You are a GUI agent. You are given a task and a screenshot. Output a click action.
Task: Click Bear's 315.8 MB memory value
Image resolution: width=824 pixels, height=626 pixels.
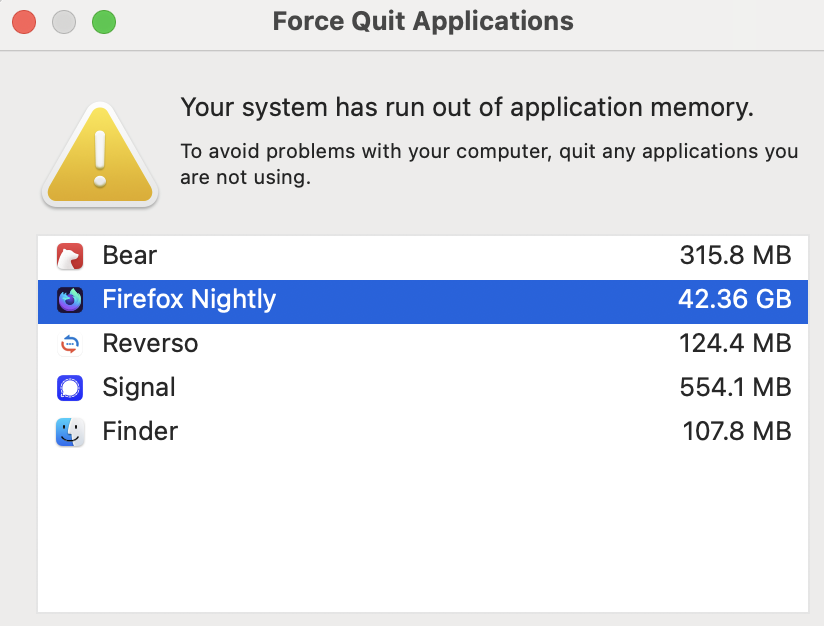(735, 256)
